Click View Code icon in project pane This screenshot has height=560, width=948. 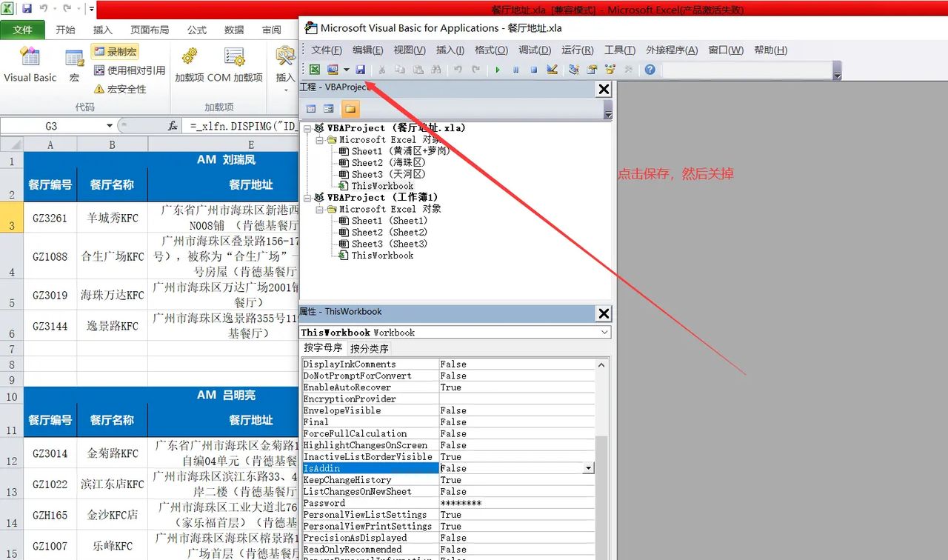[311, 109]
